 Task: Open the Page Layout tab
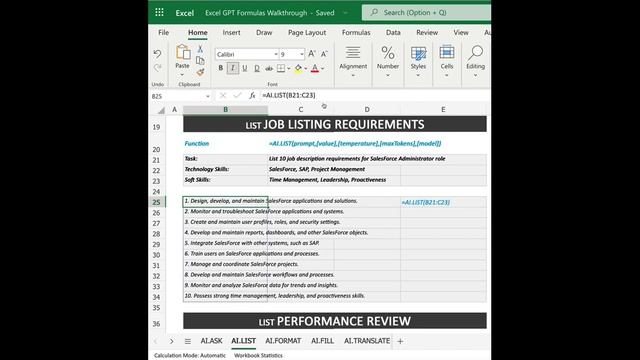click(x=307, y=32)
